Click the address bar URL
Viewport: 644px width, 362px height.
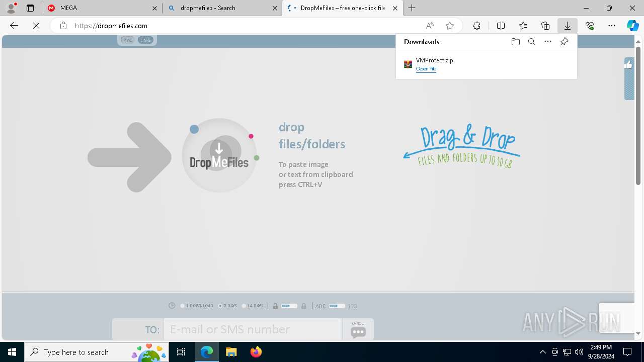coord(111,26)
